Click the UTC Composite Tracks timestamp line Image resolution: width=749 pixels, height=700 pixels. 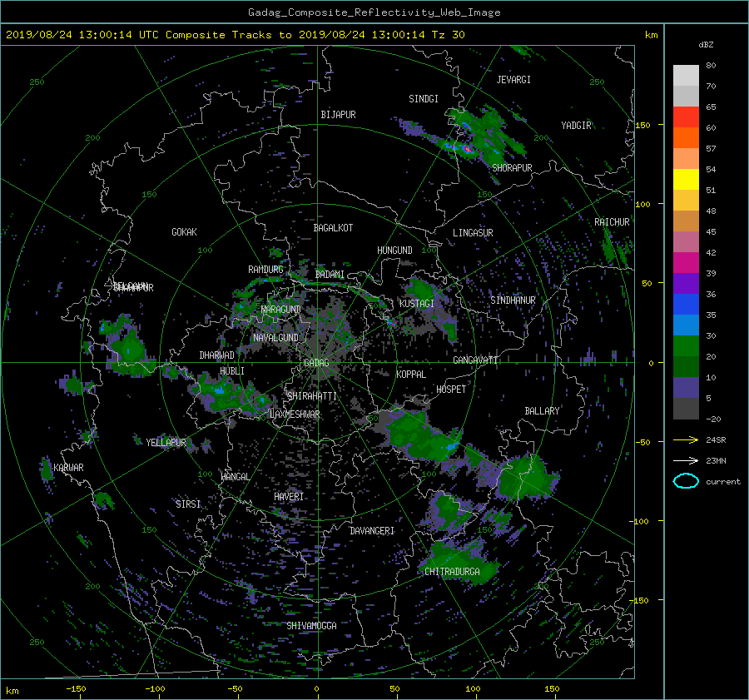click(235, 35)
